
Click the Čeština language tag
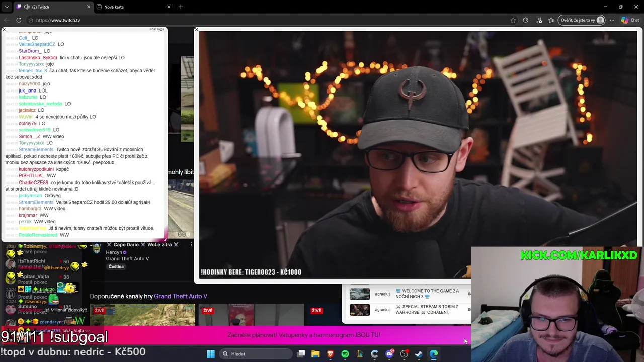tap(116, 266)
